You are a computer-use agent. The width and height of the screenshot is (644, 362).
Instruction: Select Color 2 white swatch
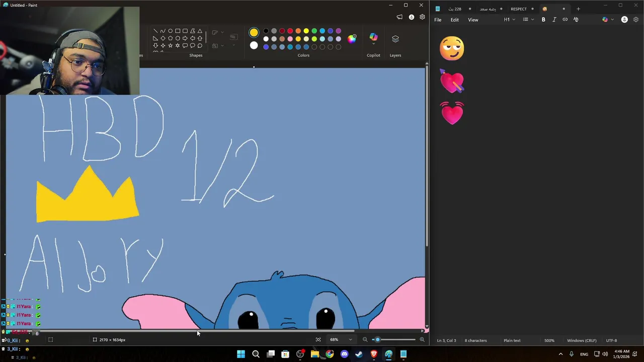pyautogui.click(x=254, y=46)
